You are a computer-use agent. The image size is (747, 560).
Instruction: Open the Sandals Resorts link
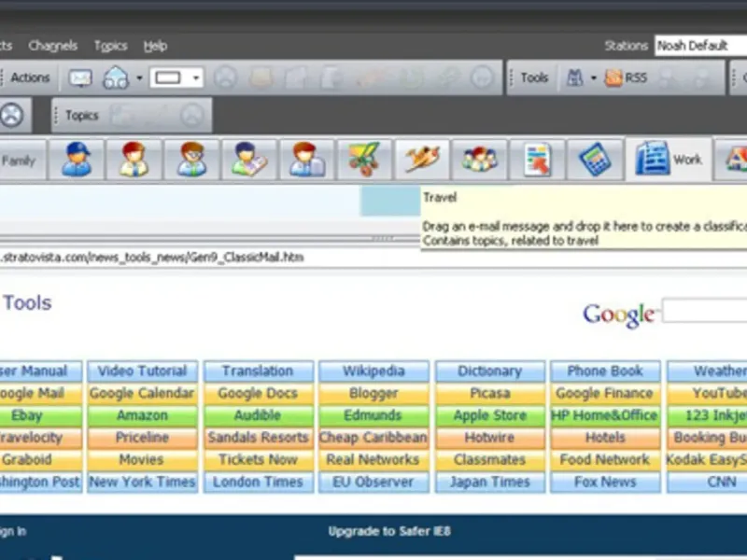(259, 438)
